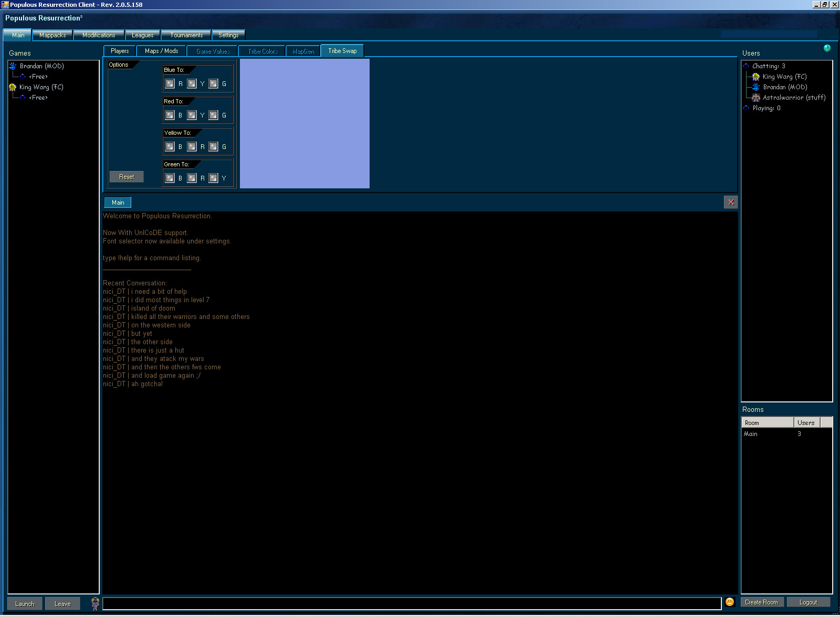
Task: Select Brandan (MOD) game in Games list
Action: [41, 66]
